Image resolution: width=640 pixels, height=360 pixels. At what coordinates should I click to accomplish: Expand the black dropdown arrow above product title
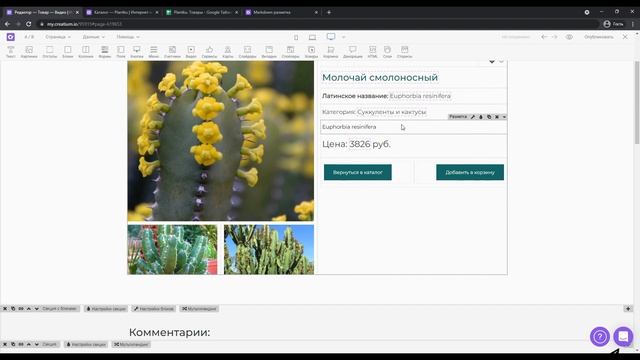[x=492, y=62]
